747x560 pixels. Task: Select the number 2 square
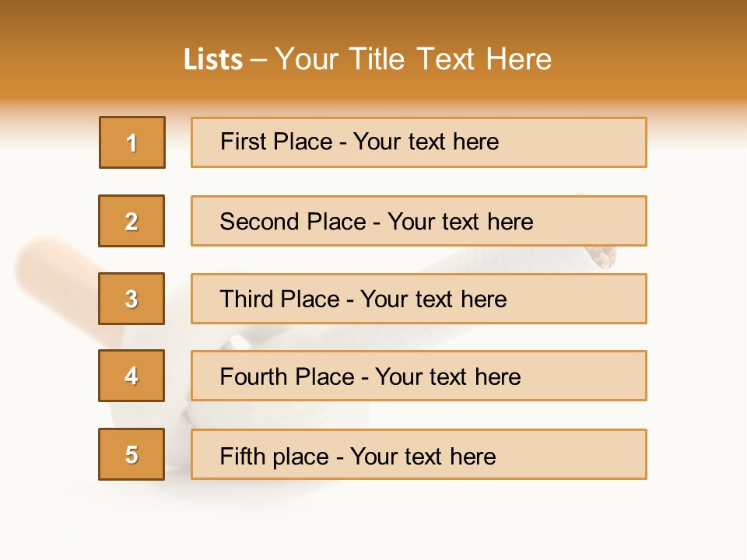coord(132,221)
